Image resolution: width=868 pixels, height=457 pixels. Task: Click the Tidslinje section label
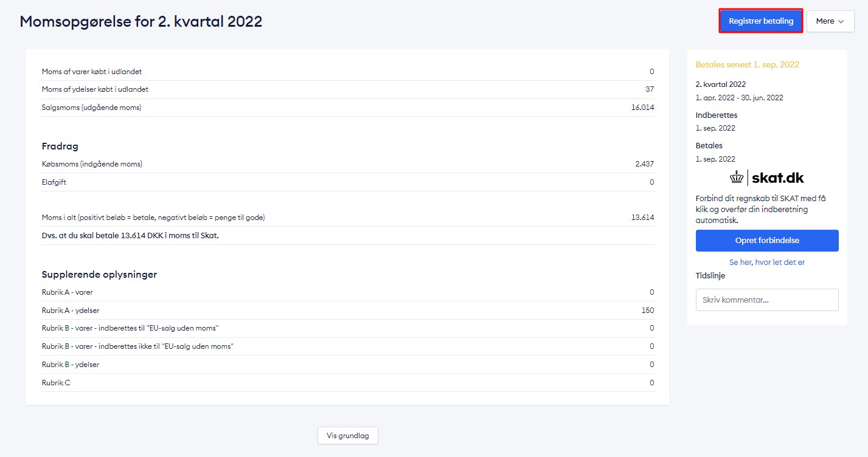pos(710,276)
